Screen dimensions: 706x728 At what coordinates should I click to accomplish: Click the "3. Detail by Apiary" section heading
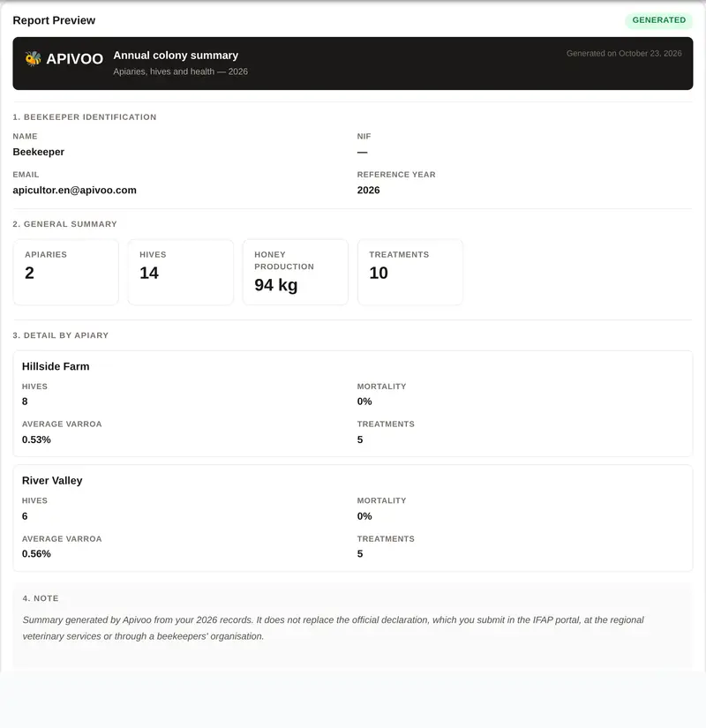click(60, 335)
